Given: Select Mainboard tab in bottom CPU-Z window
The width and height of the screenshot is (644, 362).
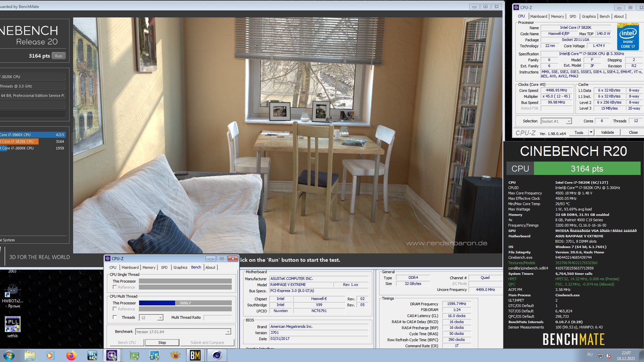Looking at the screenshot, I should tap(130, 267).
